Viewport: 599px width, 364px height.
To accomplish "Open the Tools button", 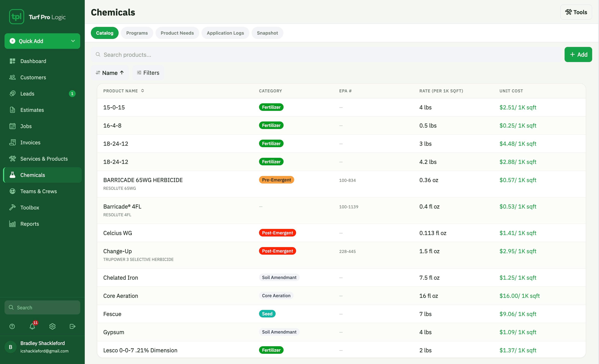I will click(576, 12).
